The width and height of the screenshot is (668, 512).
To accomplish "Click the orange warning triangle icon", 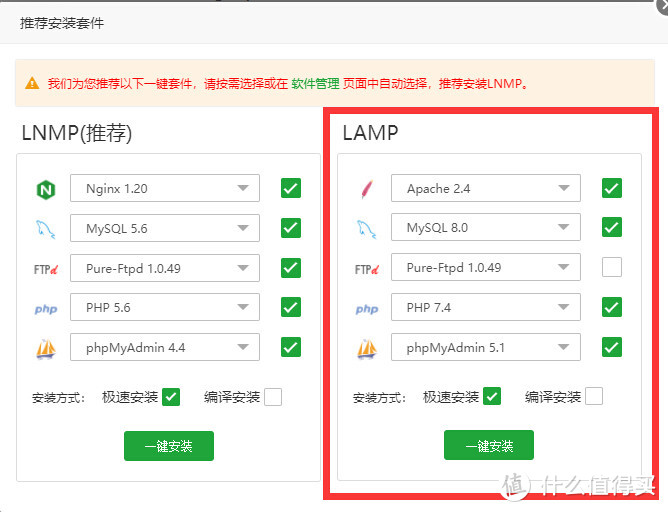I will pyautogui.click(x=32, y=83).
